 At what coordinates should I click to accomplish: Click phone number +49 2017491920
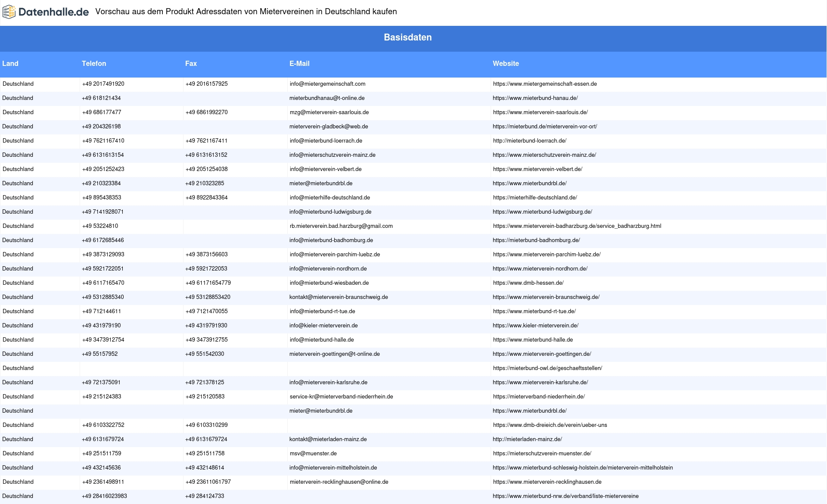point(103,84)
